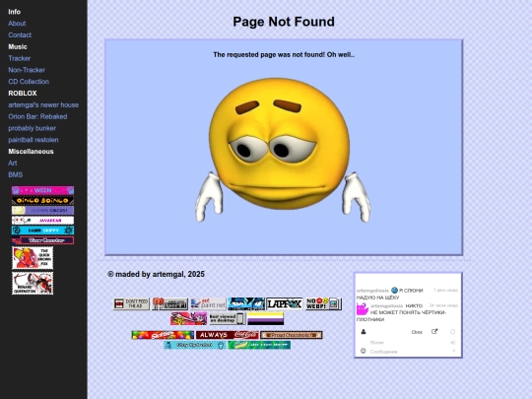Click the 'The requested page was not found! Oh well..' text
The width and height of the screenshot is (532, 399).
coord(284,54)
